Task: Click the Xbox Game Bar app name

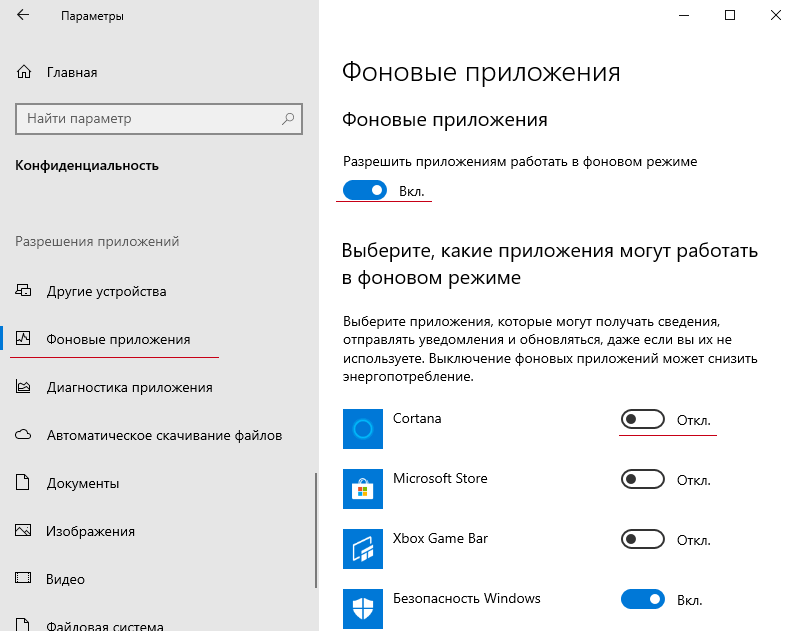Action: pos(440,538)
